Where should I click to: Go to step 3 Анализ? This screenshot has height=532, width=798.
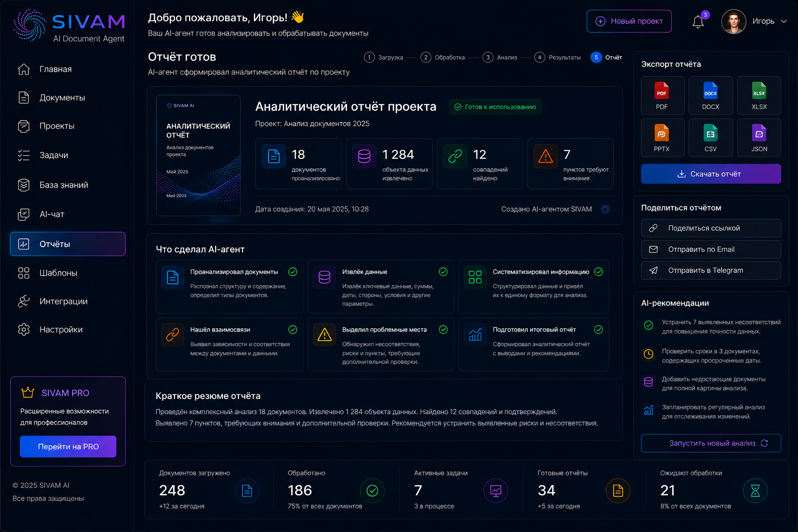tap(500, 57)
